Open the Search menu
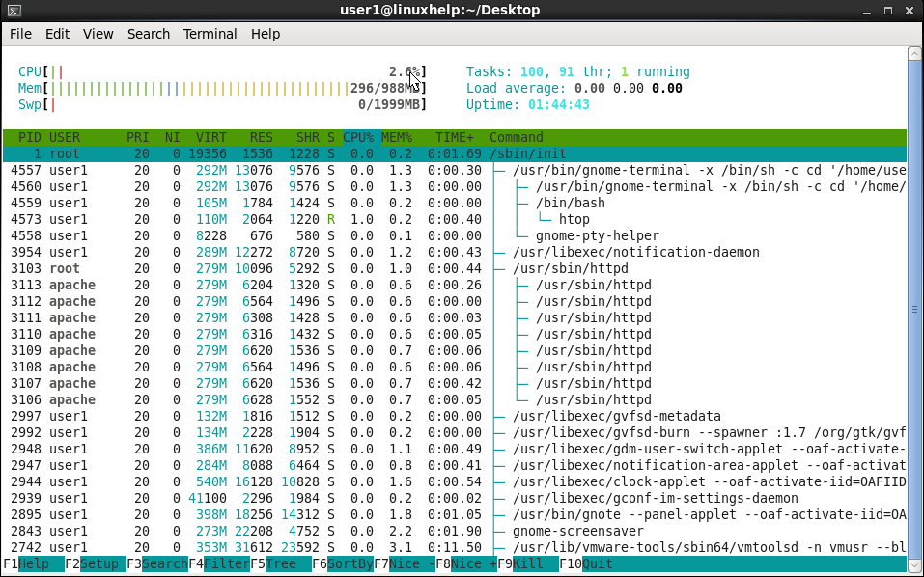Image resolution: width=924 pixels, height=577 pixels. click(149, 34)
